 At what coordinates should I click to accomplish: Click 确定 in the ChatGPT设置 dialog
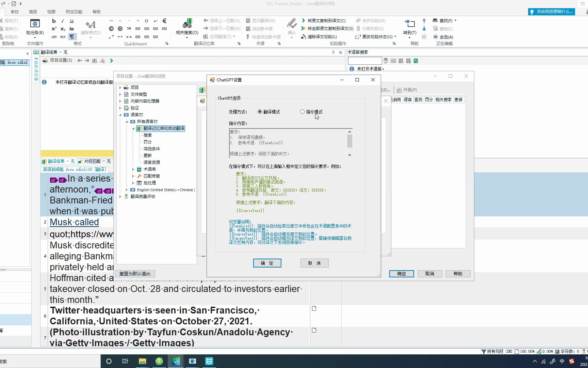pyautogui.click(x=267, y=263)
